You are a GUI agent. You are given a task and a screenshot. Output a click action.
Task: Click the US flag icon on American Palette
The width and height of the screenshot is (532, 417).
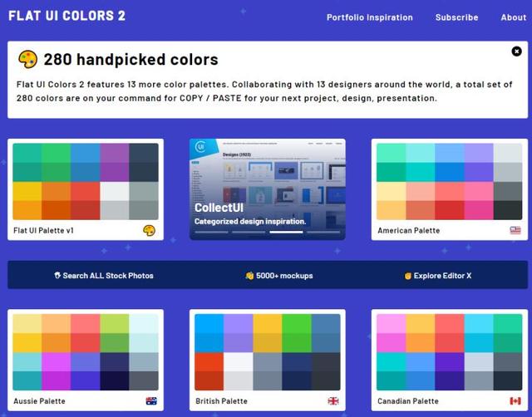(515, 231)
